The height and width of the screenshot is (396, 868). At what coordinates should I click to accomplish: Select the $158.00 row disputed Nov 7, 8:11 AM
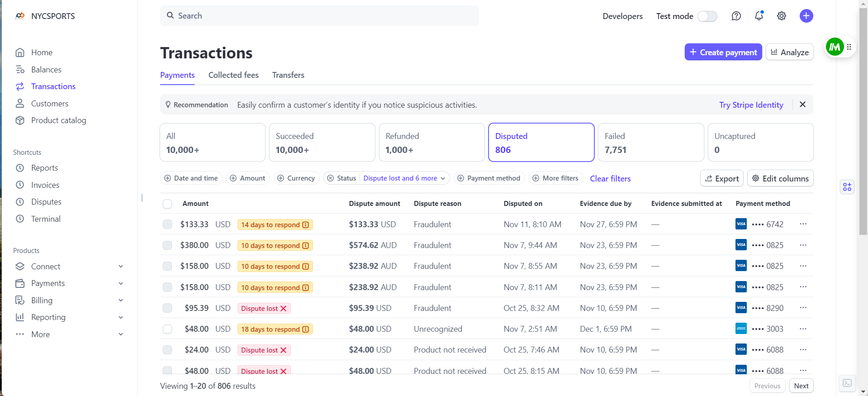pos(167,287)
